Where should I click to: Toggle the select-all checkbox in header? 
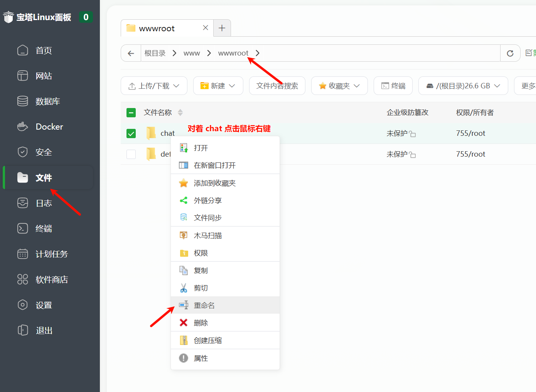coord(131,113)
